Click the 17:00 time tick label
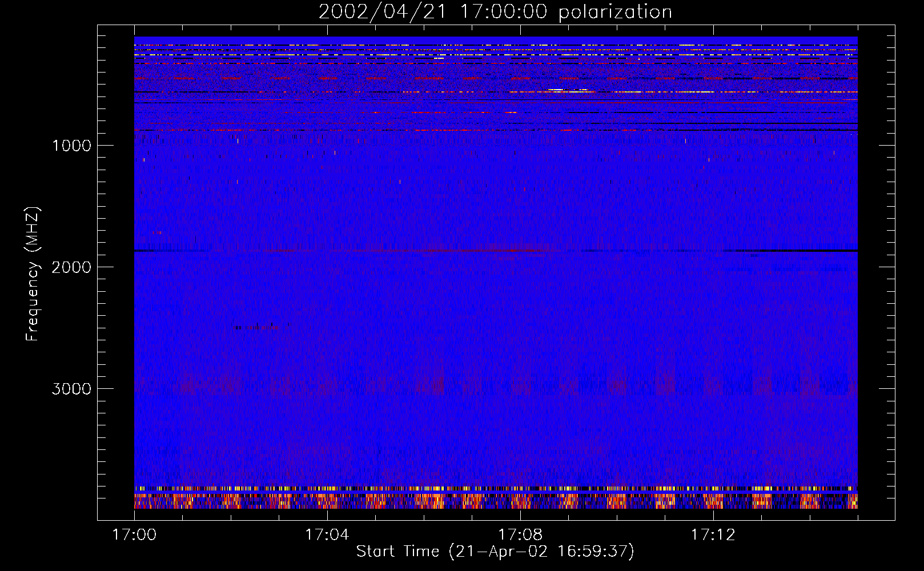924x571 pixels. [134, 535]
